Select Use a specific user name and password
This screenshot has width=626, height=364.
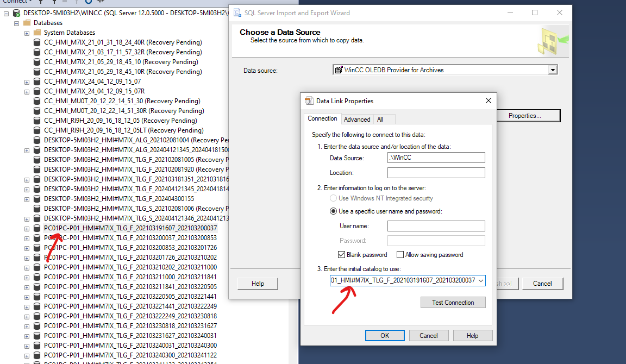[x=333, y=211]
